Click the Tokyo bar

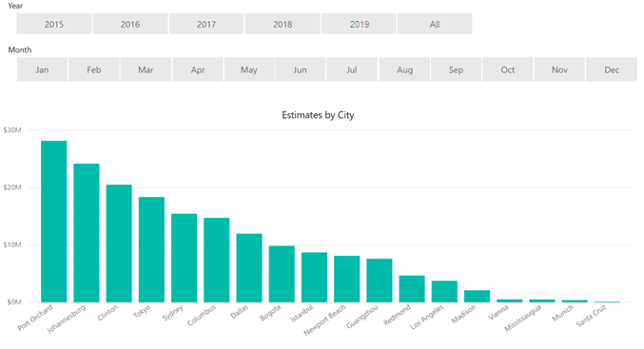(x=151, y=250)
